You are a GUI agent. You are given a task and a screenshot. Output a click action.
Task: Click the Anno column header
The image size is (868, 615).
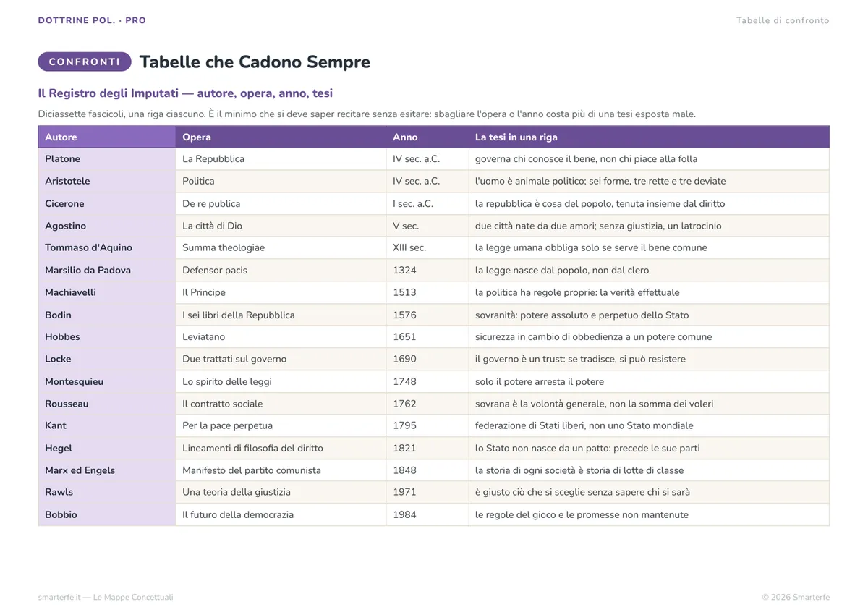(427, 137)
